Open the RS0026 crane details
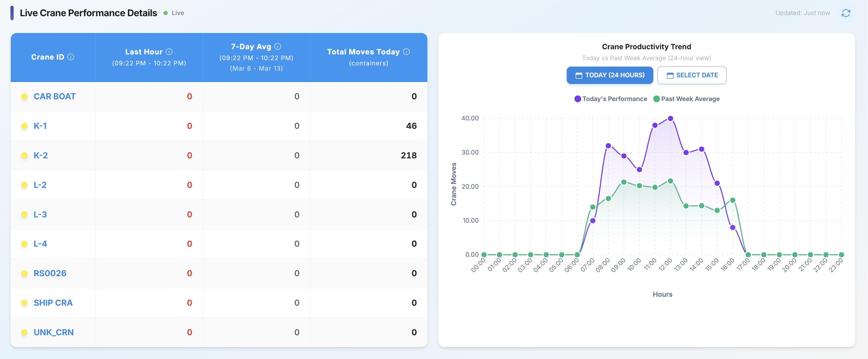Image resolution: width=868 pixels, height=359 pixels. 50,273
